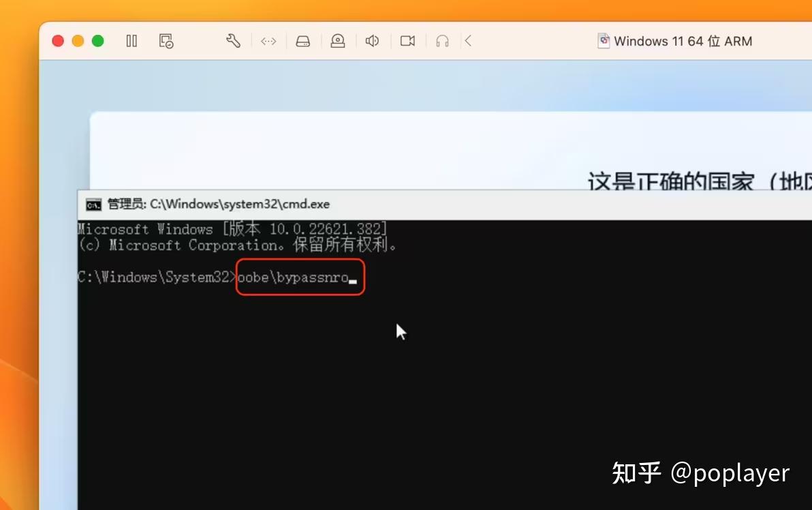Screen dimensions: 812x510
Task: Click the C:\Windows\System32 prompt
Action: point(157,277)
